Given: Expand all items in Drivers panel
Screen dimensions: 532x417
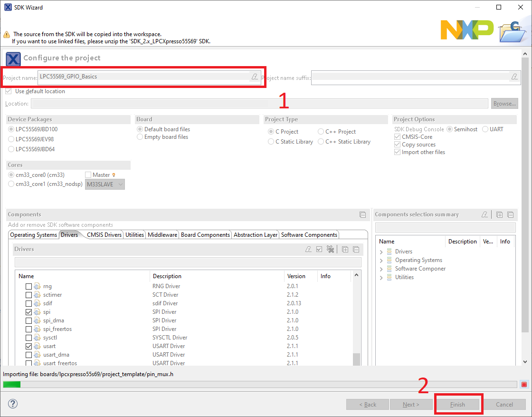Looking at the screenshot, I should click(x=345, y=249).
